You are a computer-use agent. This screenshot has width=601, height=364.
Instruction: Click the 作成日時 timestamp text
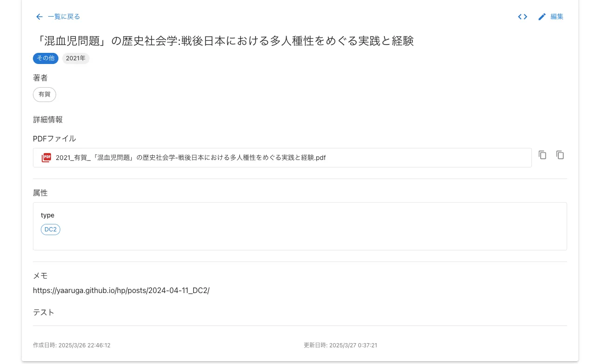point(71,345)
